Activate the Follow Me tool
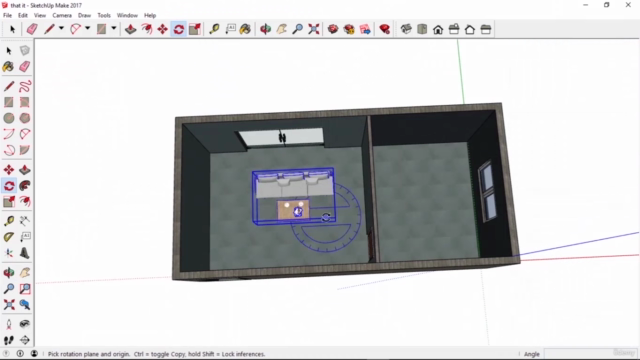The height and width of the screenshot is (360, 640). click(24, 186)
